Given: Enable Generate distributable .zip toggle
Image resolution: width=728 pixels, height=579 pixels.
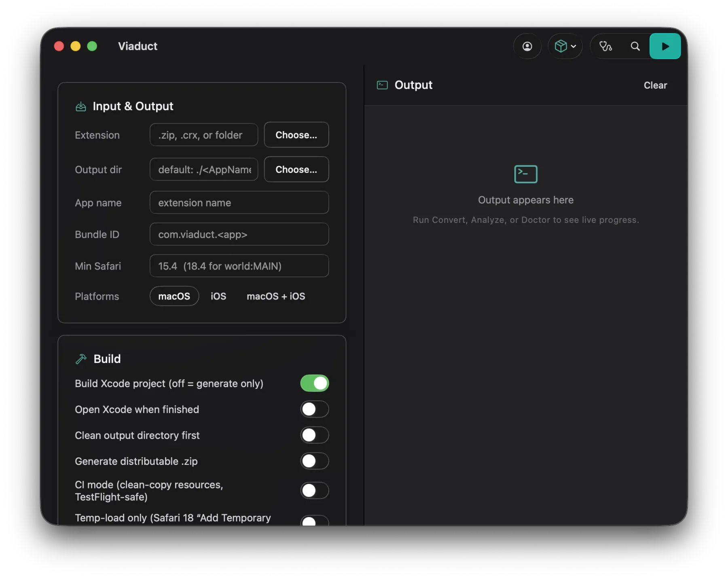Looking at the screenshot, I should coord(314,461).
